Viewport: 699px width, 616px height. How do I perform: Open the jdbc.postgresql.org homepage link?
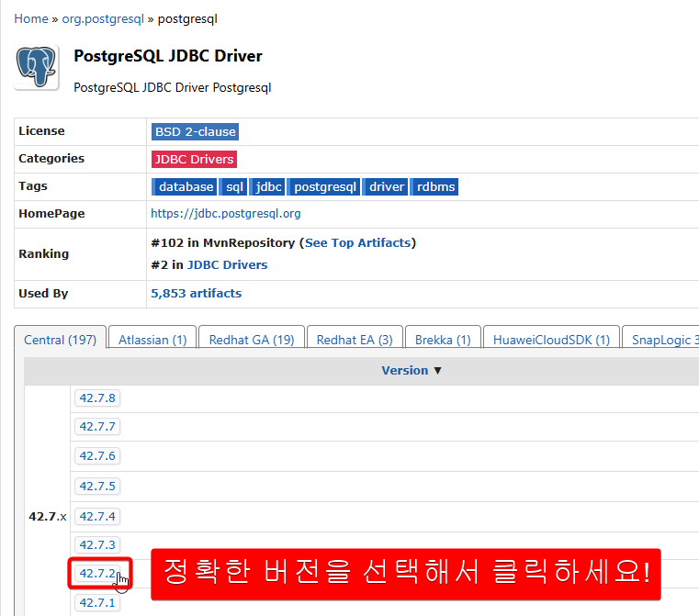click(226, 213)
